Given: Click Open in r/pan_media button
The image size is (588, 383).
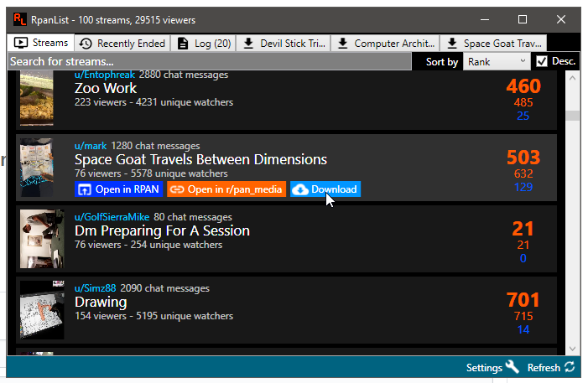Looking at the screenshot, I should [x=226, y=189].
